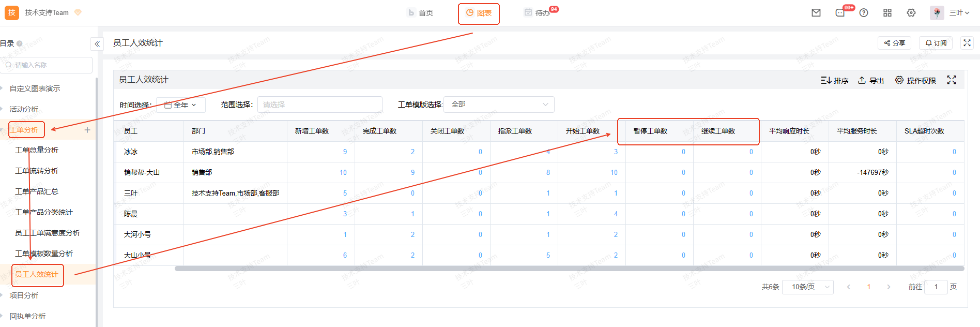This screenshot has height=327, width=980.
Task: Switch to the 首页 tab
Action: coord(421,13)
